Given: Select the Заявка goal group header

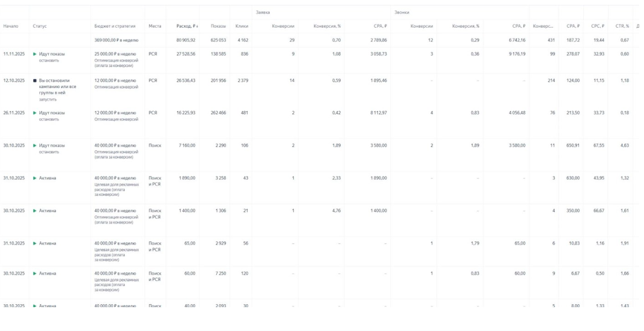Looking at the screenshot, I should click(263, 12).
